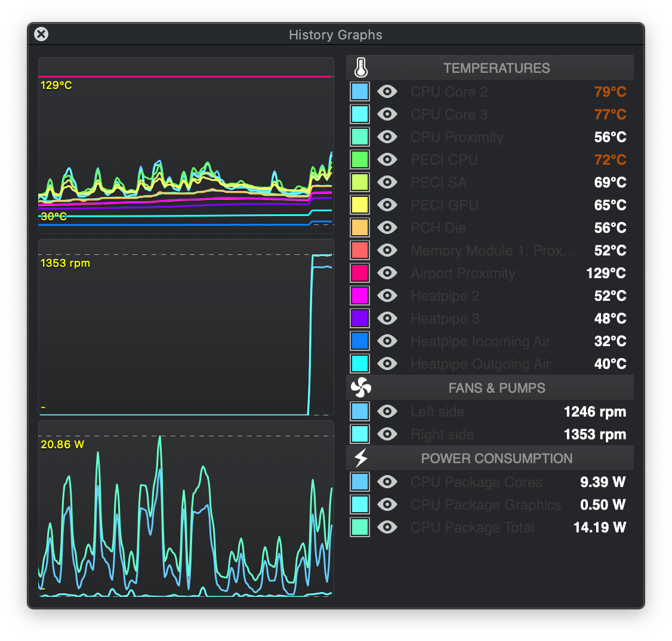Open color swatch for CPU Core 3
Image resolution: width=672 pixels, height=641 pixels.
pyautogui.click(x=360, y=114)
